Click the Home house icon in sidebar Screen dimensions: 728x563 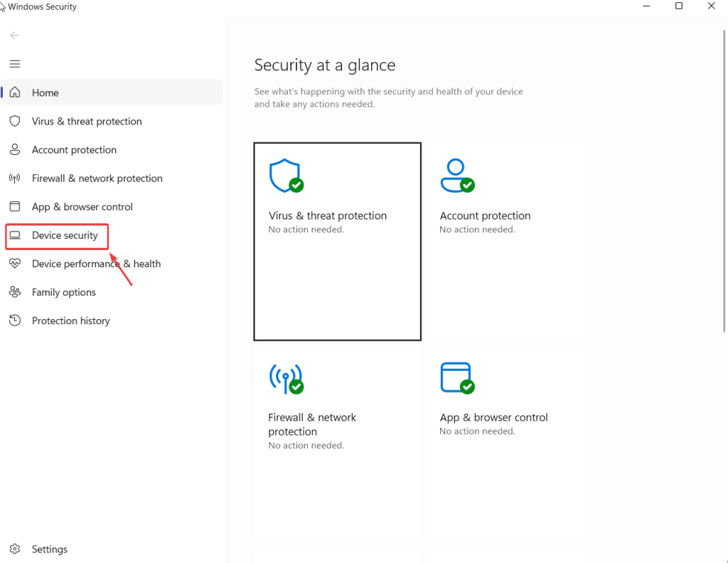[15, 92]
